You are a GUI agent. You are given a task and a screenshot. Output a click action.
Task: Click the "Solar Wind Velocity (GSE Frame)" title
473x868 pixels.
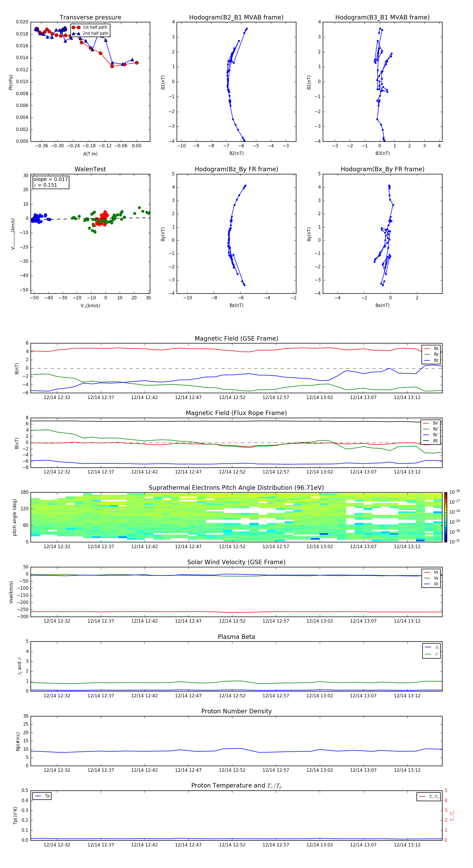coord(236,562)
